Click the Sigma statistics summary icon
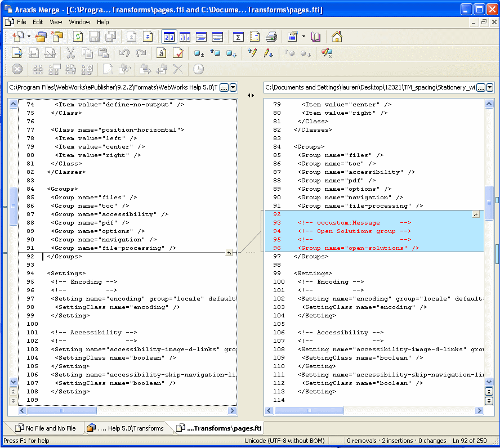 click(x=238, y=37)
